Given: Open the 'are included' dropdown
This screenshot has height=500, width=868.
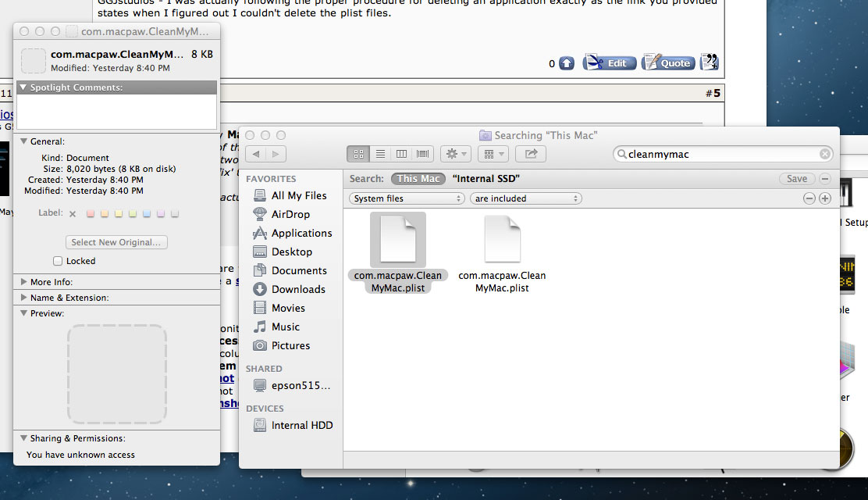Looking at the screenshot, I should tap(526, 198).
